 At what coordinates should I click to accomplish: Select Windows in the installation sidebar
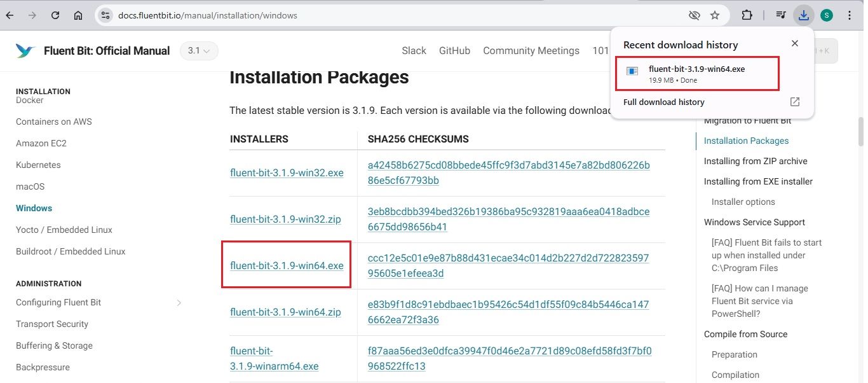(x=34, y=207)
